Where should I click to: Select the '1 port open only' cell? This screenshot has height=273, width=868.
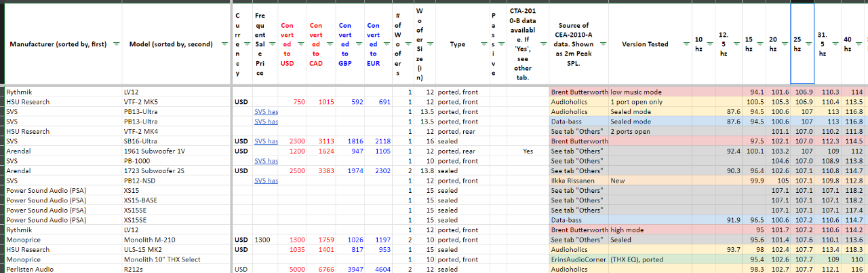click(649, 102)
